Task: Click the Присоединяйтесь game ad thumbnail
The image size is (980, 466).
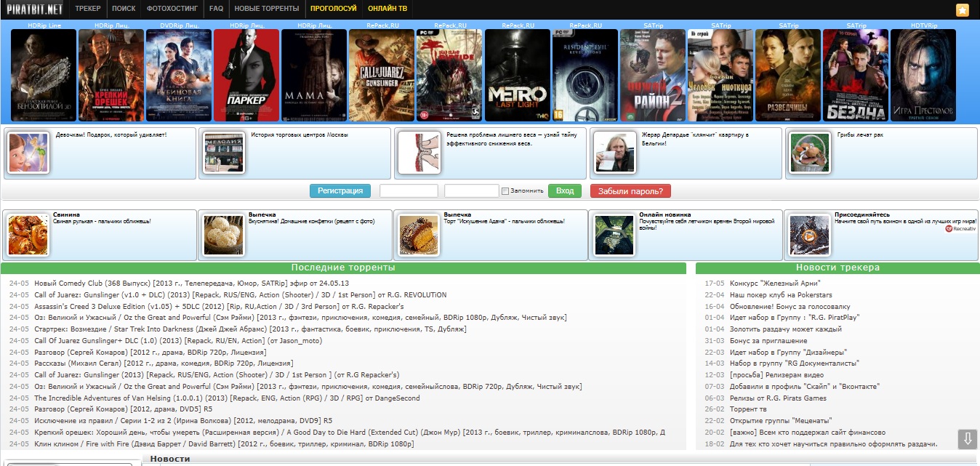Action: (x=810, y=235)
